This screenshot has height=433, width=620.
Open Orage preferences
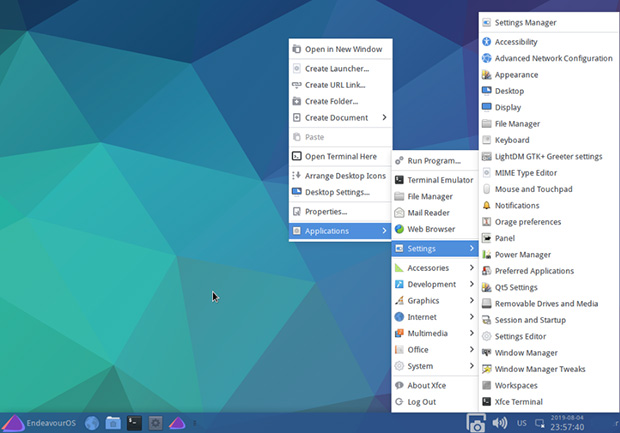549,222
